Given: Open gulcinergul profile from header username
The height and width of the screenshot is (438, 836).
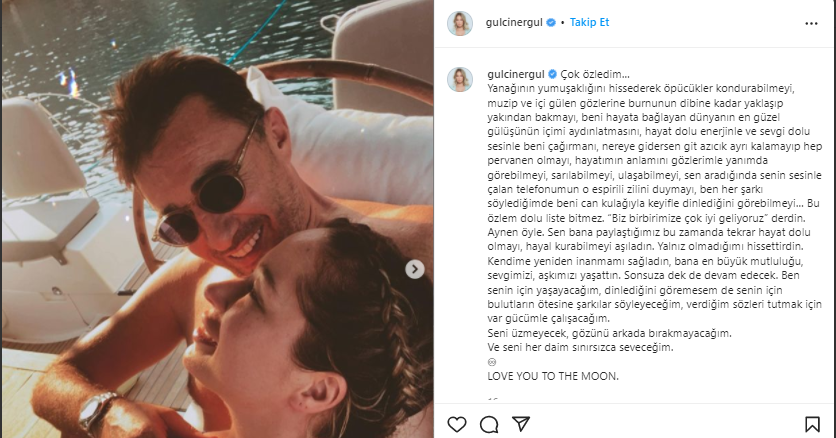Looking at the screenshot, I should click(514, 22).
